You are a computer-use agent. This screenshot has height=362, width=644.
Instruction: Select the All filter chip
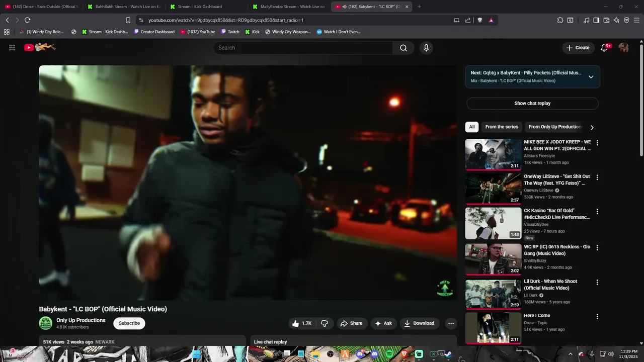pyautogui.click(x=472, y=127)
